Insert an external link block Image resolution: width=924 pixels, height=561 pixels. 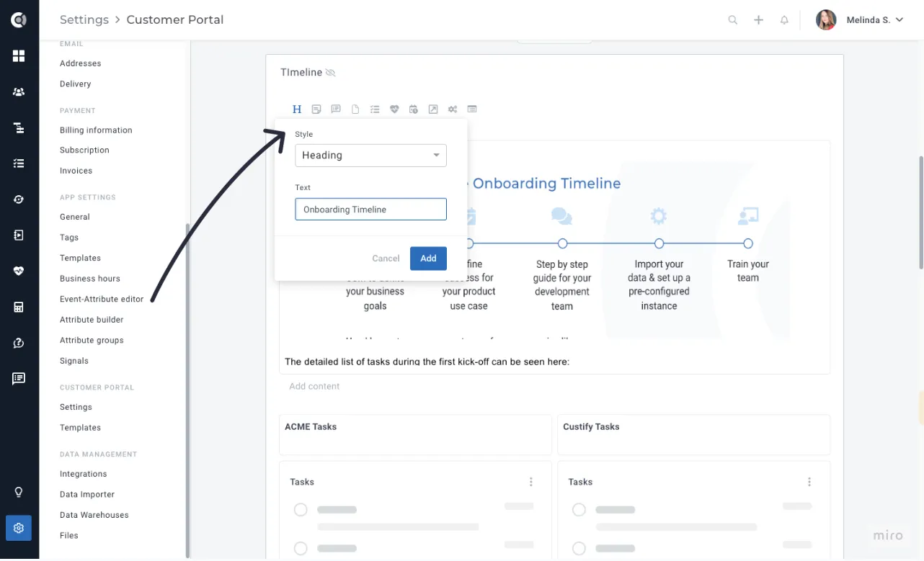(433, 109)
